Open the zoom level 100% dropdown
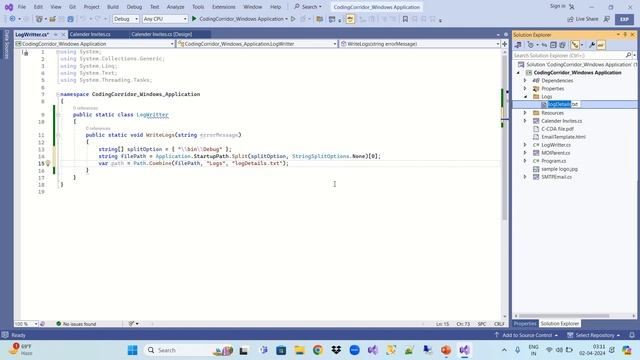The width and height of the screenshot is (640, 360). [26, 324]
